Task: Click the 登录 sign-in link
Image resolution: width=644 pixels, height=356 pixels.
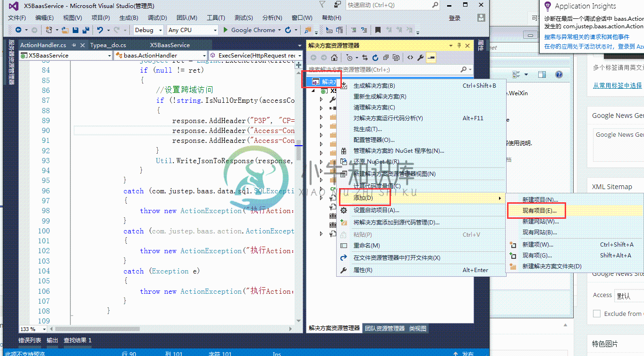Action: pos(455,18)
